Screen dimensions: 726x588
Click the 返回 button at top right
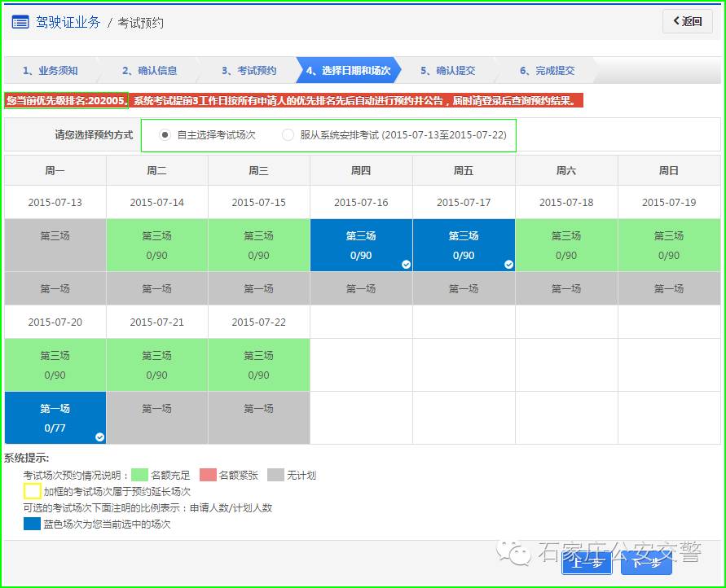tap(688, 21)
